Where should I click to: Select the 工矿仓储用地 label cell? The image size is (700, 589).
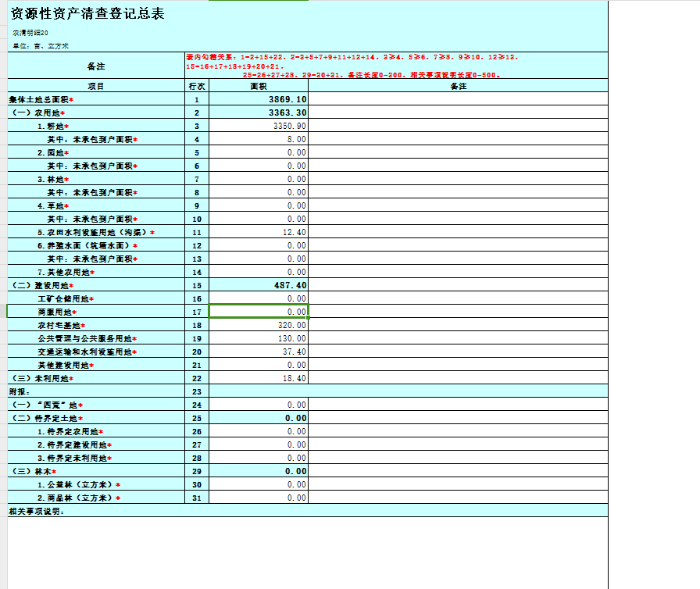click(x=96, y=298)
